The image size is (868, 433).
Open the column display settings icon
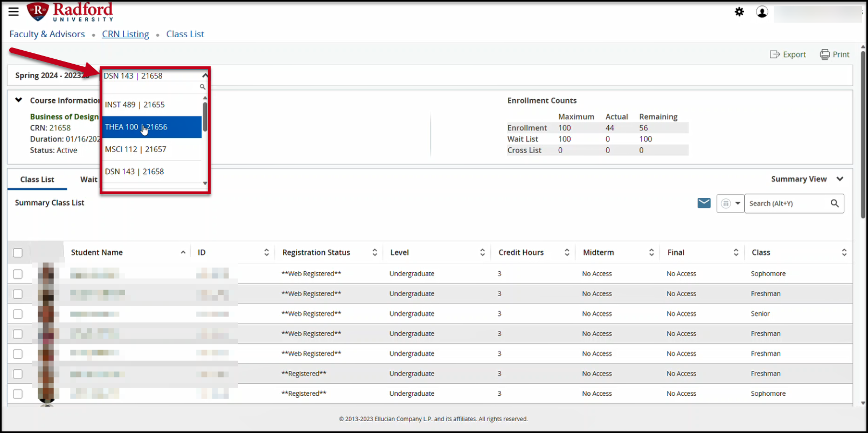(x=726, y=203)
